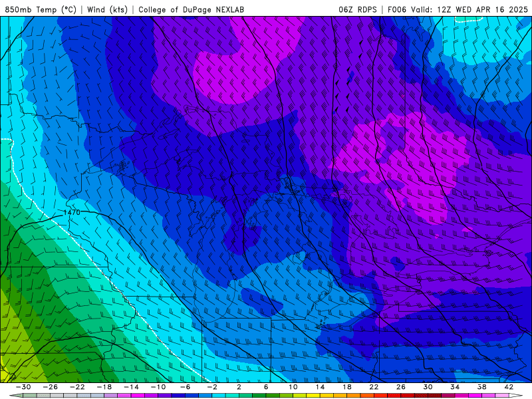The width and height of the screenshot is (532, 399).
Task: Click the "26" legend value
Action: pos(401,387)
